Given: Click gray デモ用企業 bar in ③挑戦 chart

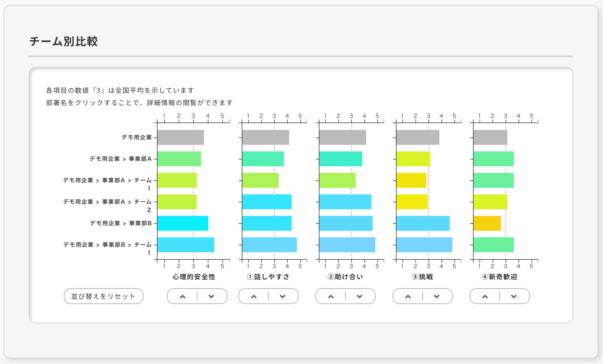Looking at the screenshot, I should pyautogui.click(x=417, y=137).
